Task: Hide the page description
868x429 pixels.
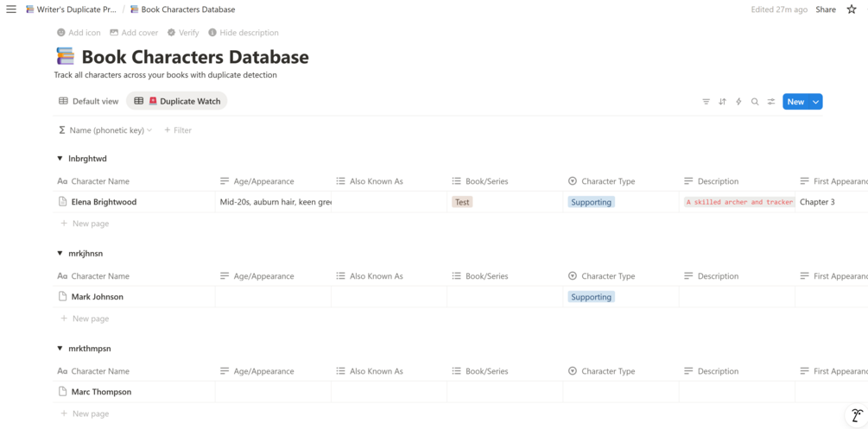Action: 243,33
